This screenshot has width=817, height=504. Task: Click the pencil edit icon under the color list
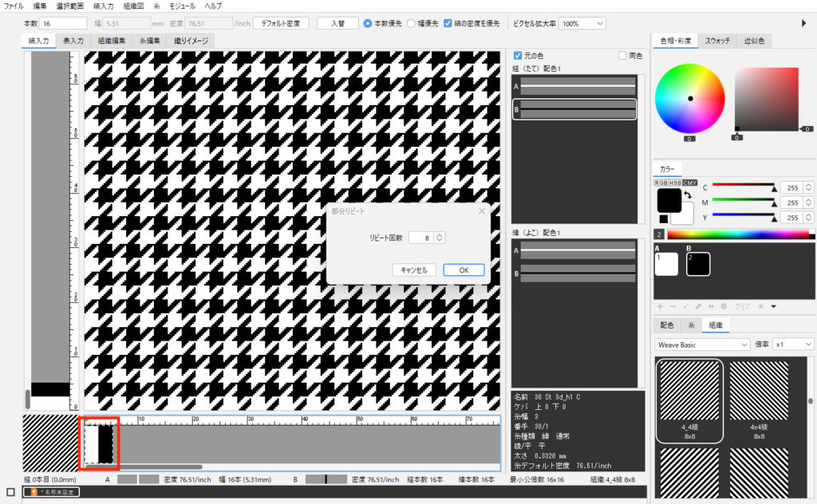pyautogui.click(x=698, y=306)
